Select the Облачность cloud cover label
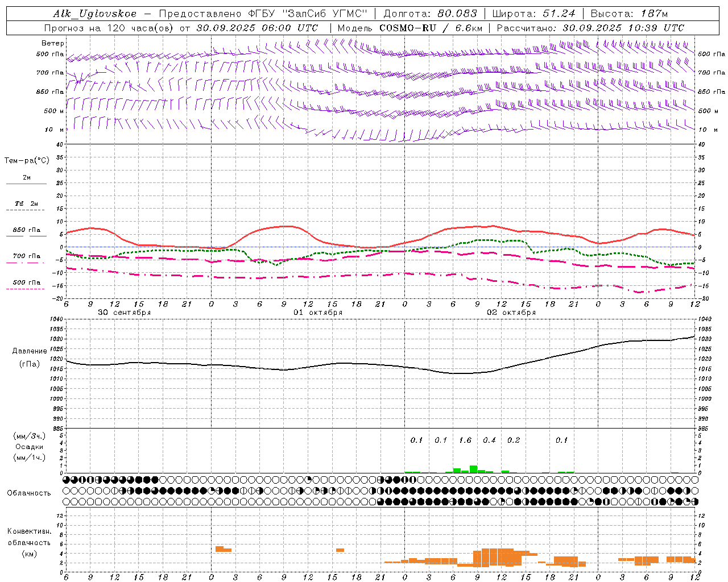 click(29, 493)
